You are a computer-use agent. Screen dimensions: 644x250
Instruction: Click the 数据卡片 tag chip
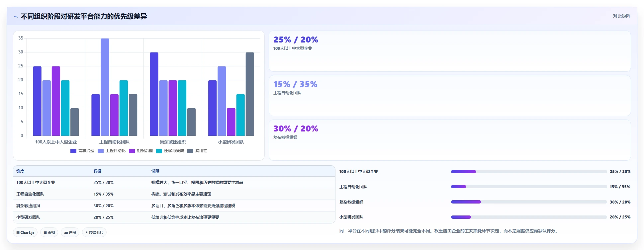point(94,232)
